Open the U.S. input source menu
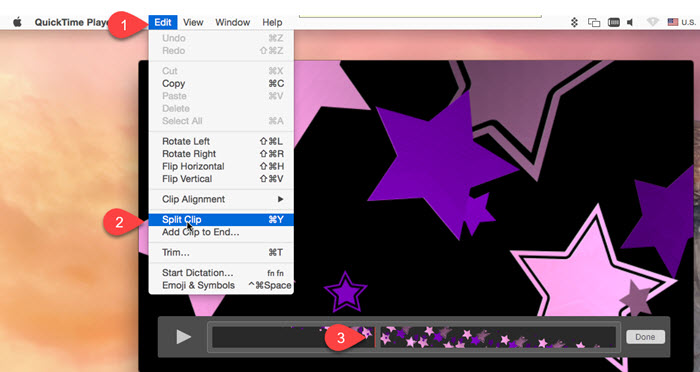This screenshot has width=700, height=372. [x=682, y=22]
